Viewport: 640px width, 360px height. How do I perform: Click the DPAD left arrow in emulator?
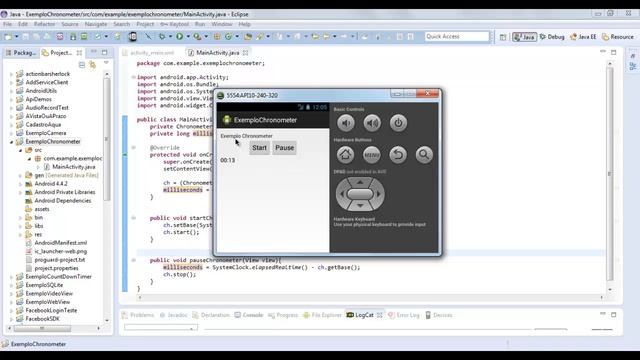click(341, 194)
